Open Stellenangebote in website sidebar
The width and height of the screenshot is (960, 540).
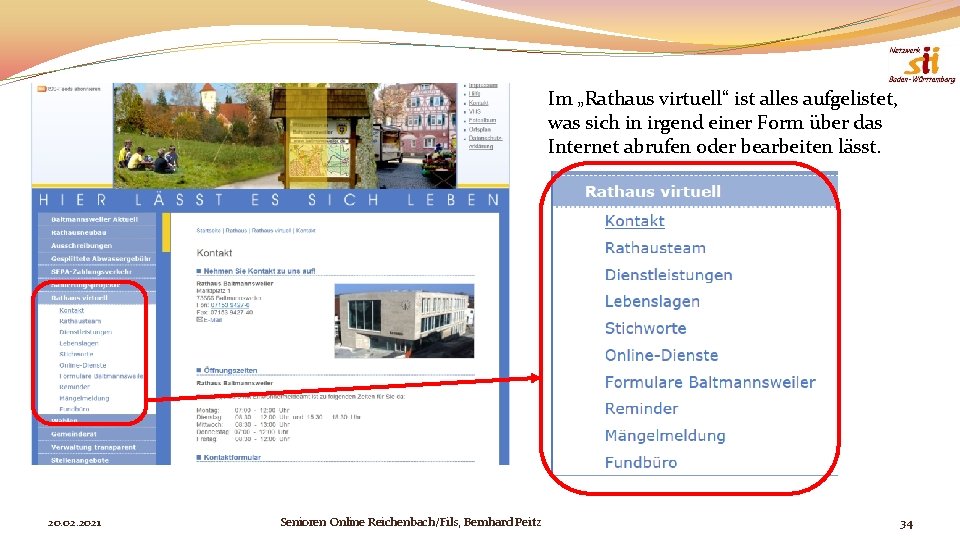[x=80, y=460]
